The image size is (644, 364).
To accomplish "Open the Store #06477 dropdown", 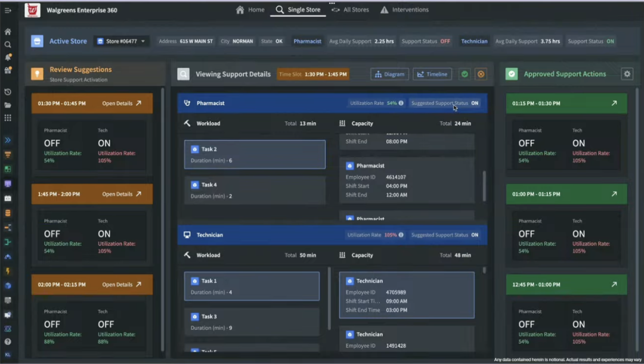I will click(x=121, y=41).
